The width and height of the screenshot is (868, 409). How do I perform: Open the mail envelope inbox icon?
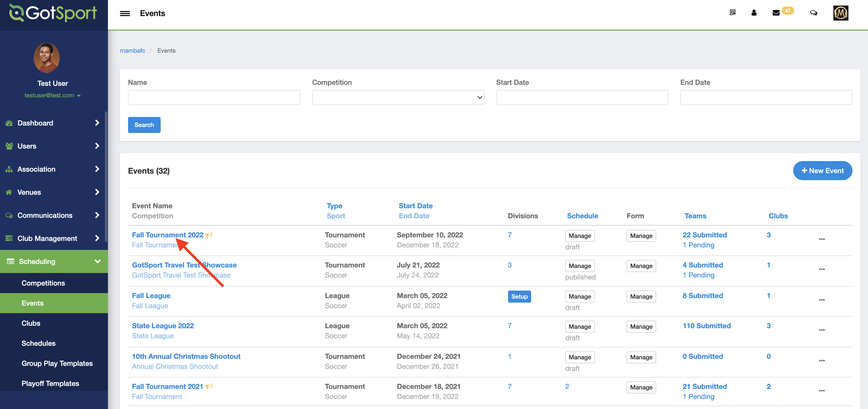click(x=776, y=13)
